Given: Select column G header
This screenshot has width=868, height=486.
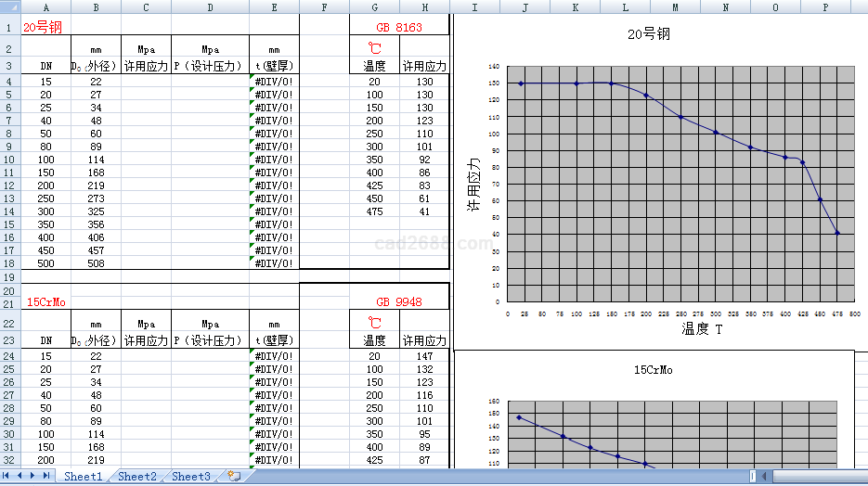Looking at the screenshot, I should coord(374,7).
